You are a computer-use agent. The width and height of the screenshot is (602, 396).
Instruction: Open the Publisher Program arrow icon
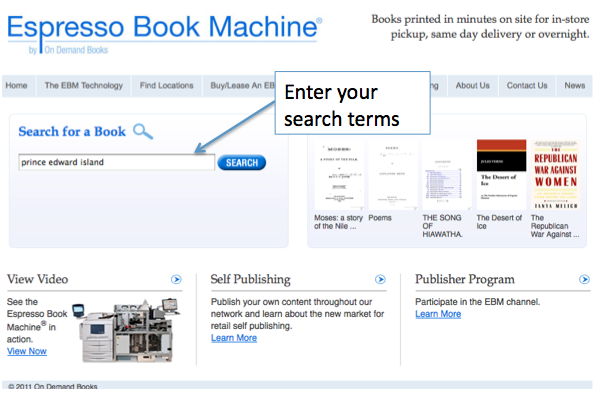point(584,279)
